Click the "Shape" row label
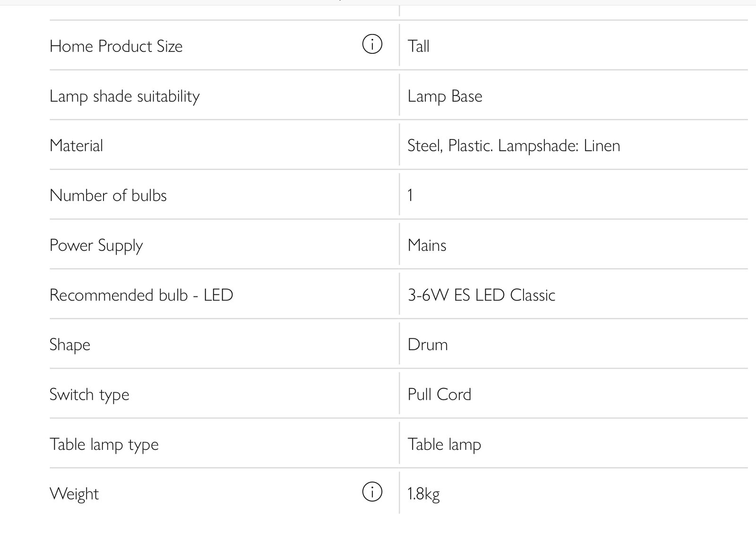Screen dimensions: 756x543 click(69, 345)
